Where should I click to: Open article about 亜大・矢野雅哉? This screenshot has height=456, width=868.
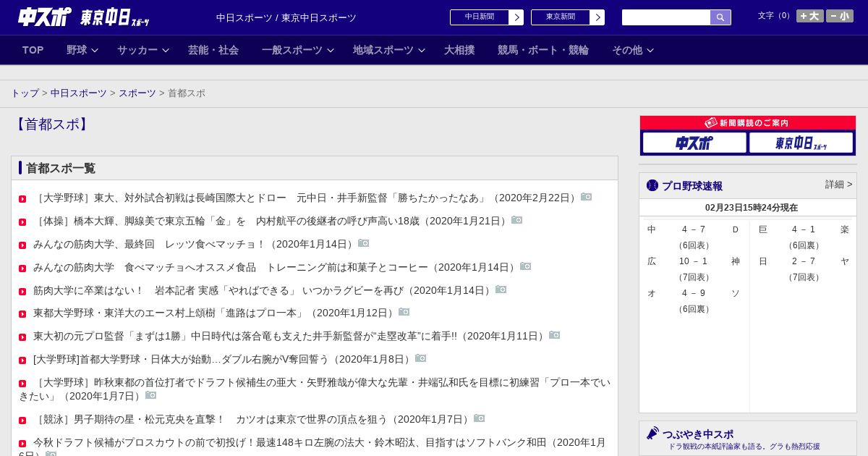click(315, 389)
